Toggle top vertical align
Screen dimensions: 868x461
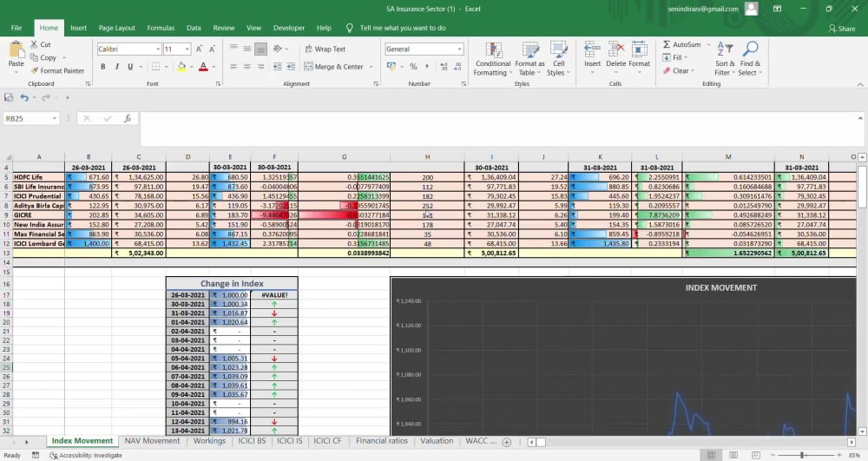[233, 49]
